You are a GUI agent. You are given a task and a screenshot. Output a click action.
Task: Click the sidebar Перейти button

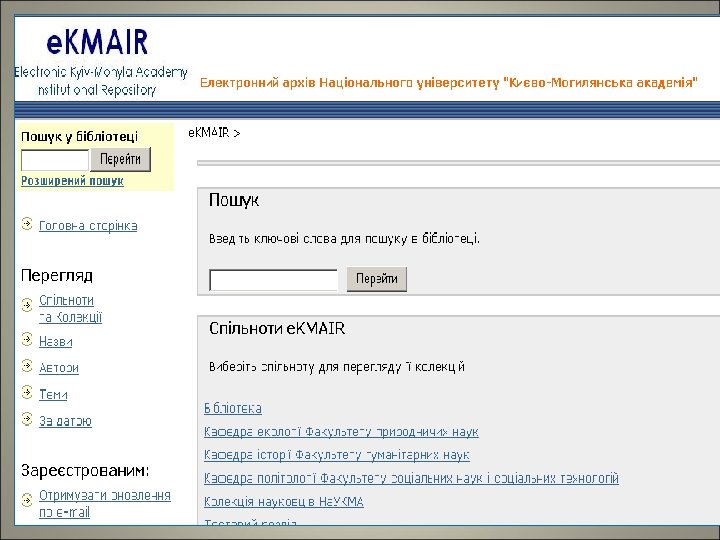(x=120, y=159)
